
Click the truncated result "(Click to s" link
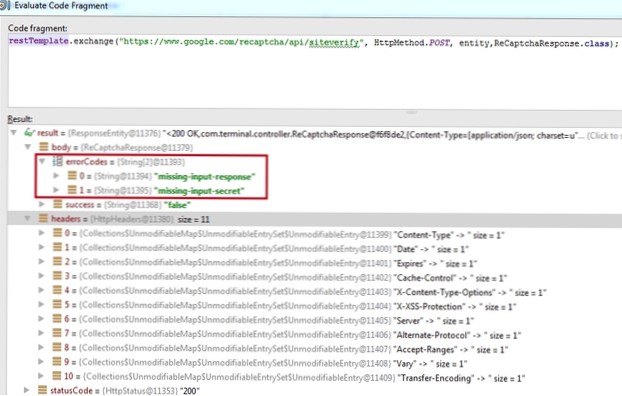(x=603, y=136)
